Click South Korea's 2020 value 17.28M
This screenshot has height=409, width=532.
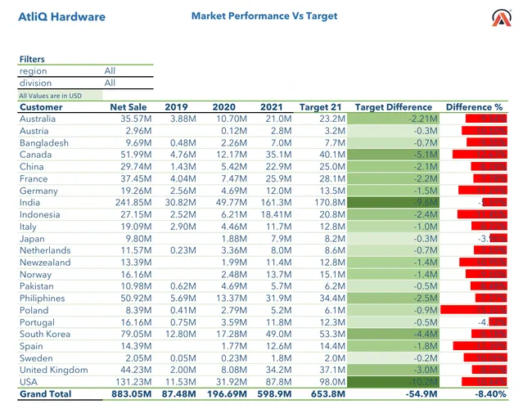pyautogui.click(x=232, y=334)
